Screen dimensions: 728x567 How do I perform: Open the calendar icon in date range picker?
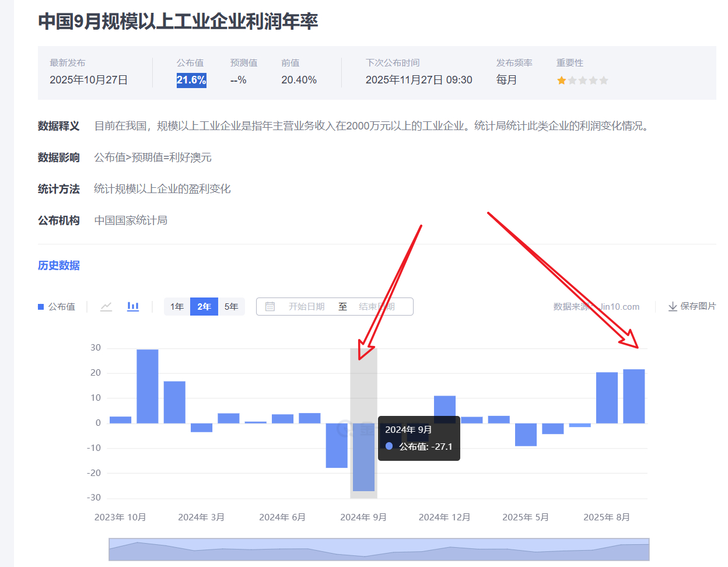pos(270,306)
